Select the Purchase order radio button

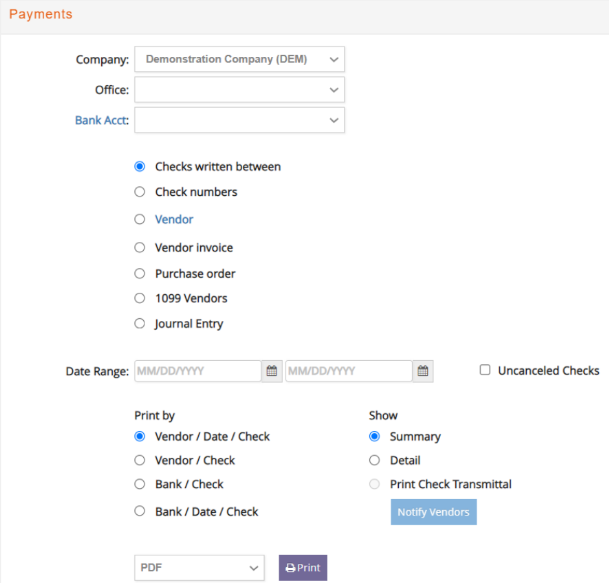(x=140, y=273)
